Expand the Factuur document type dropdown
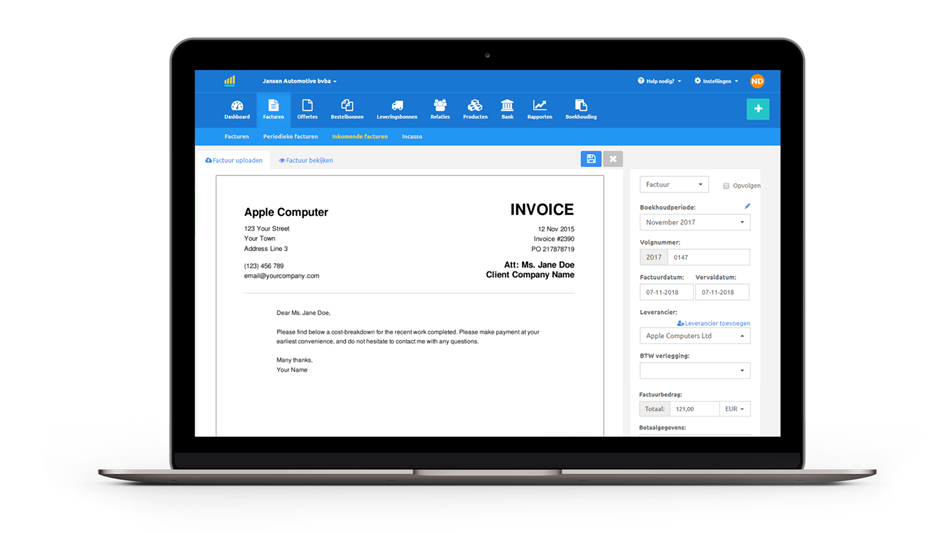Viewport: 950px width, 533px height. click(674, 185)
